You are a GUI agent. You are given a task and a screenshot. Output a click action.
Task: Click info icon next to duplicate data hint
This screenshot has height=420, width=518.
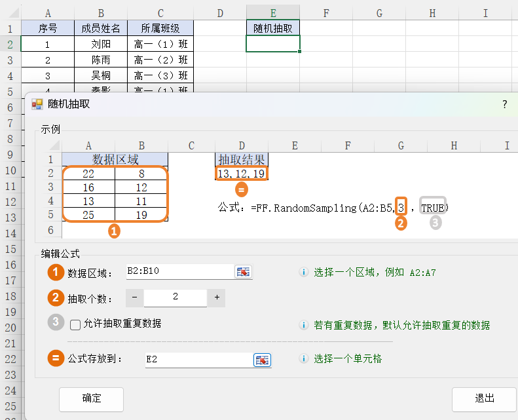pyautogui.click(x=304, y=325)
